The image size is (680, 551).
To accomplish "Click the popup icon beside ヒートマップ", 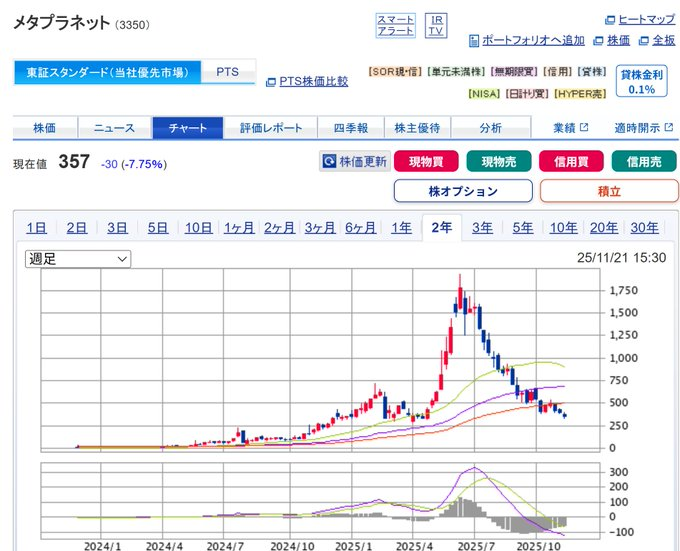I will (x=610, y=20).
